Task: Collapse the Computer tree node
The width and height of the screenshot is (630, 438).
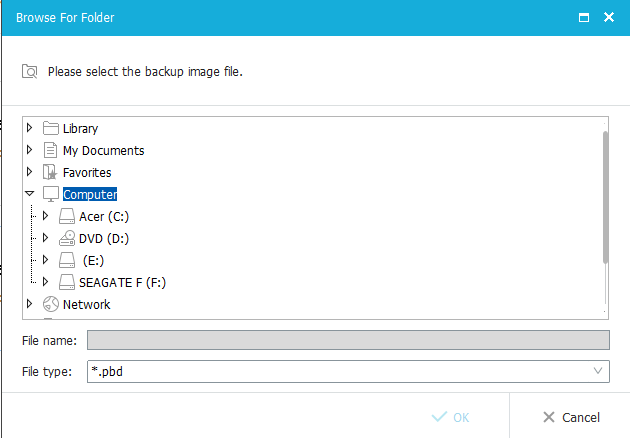Action: click(30, 194)
